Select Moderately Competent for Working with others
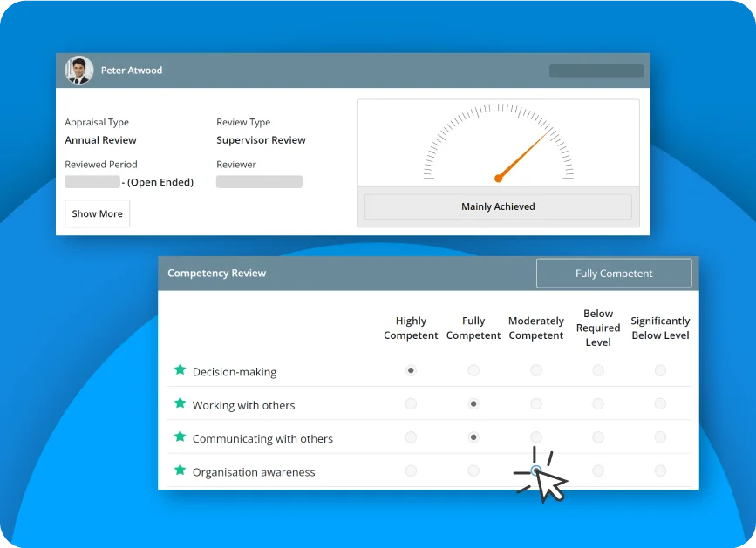Screen dimensions: 756x548 (536, 403)
